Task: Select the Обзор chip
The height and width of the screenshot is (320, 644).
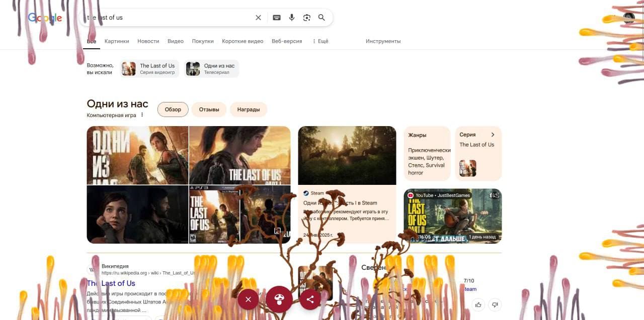Action: coord(173,110)
